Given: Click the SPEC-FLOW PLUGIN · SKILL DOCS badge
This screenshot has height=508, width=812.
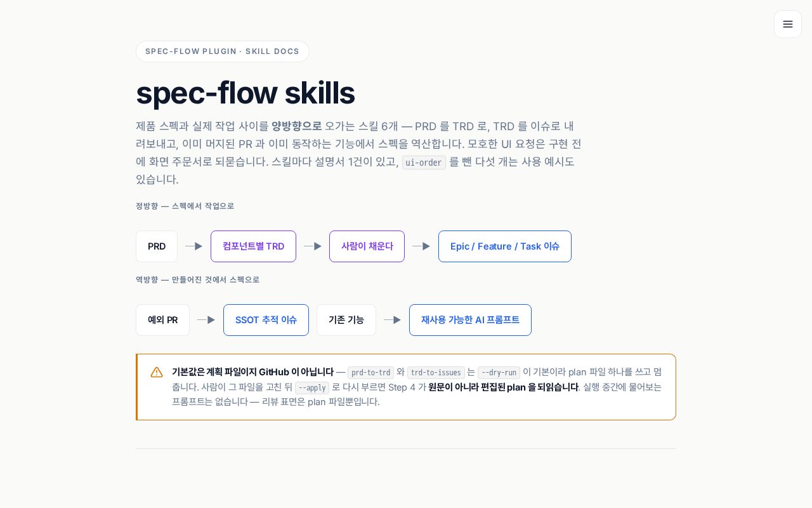Looking at the screenshot, I should (x=223, y=51).
